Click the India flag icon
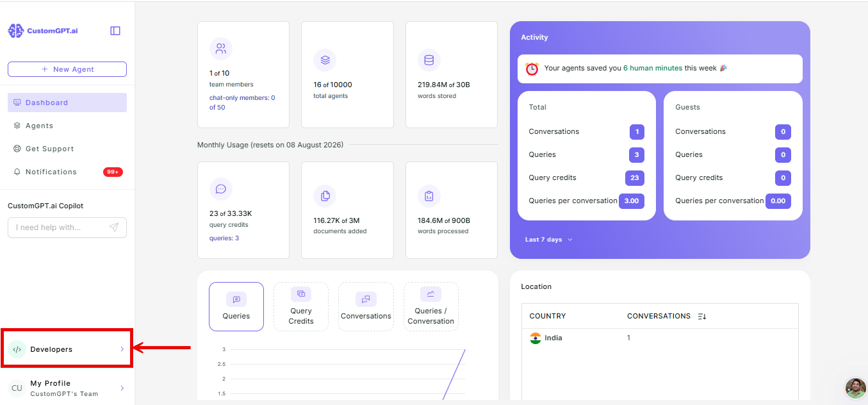This screenshot has height=405, width=868. (536, 338)
